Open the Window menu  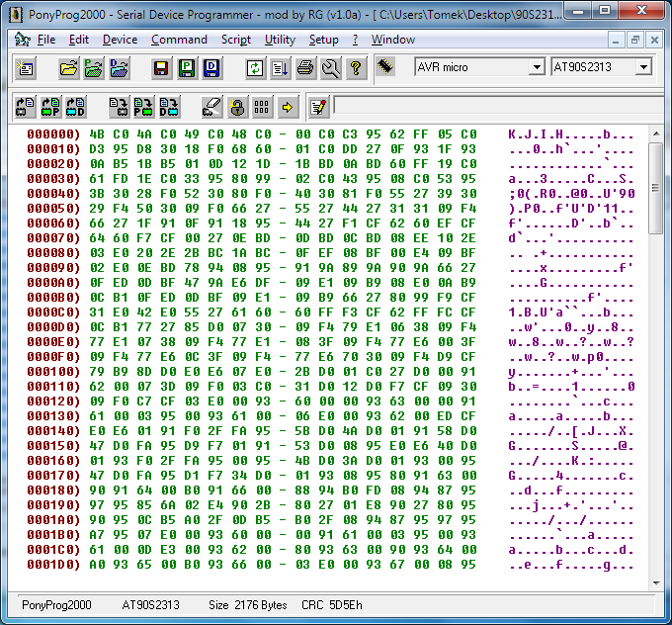coord(393,40)
